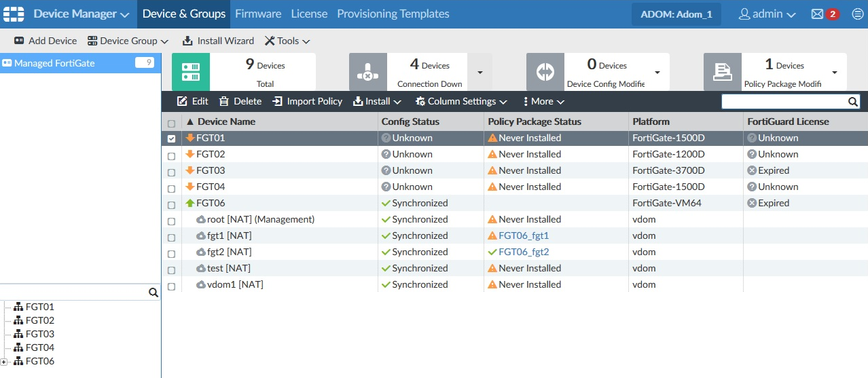Screen dimensions: 868x378
Task: Sort by the Device Name column header
Action: [x=225, y=122]
